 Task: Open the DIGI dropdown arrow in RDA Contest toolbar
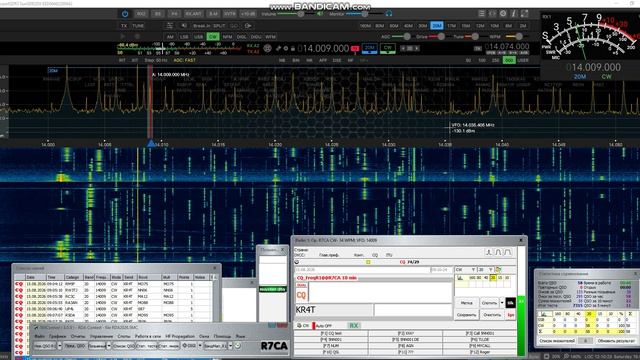click(x=200, y=346)
